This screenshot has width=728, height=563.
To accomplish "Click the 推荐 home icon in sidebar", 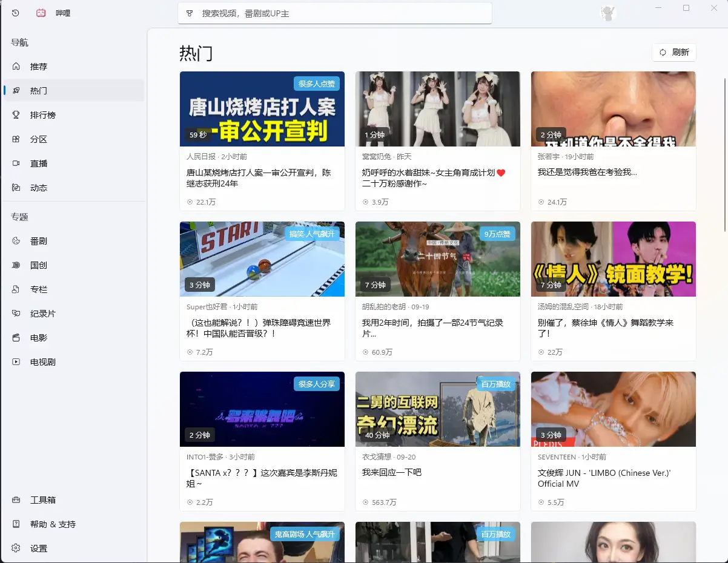I will click(16, 67).
